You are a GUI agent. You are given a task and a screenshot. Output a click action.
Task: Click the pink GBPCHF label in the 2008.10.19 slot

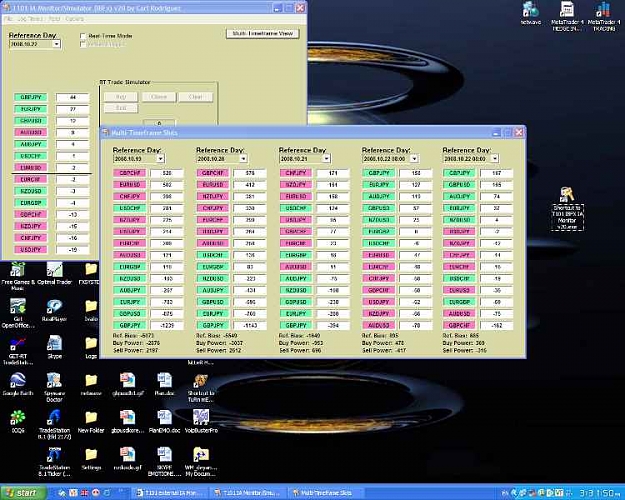(x=130, y=173)
